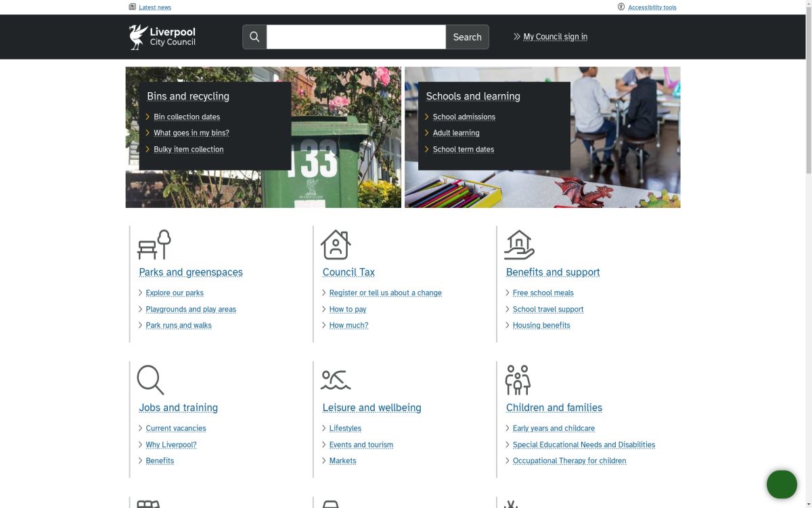Open Free school meals link
The image size is (812, 508).
click(543, 293)
